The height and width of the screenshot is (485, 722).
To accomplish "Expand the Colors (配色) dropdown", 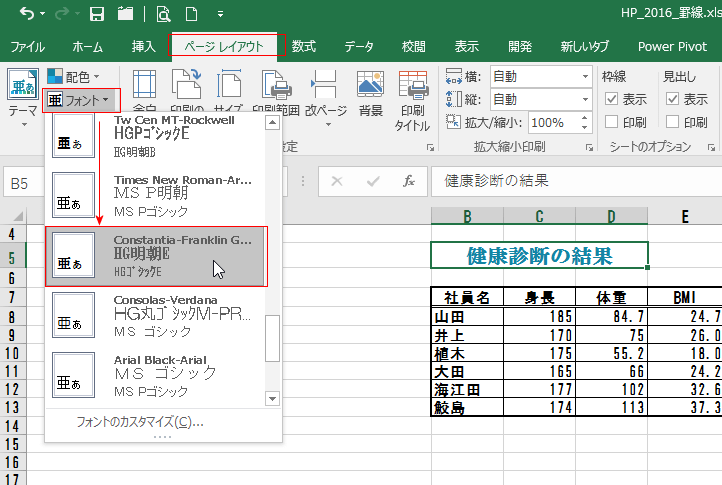I will coord(73,77).
